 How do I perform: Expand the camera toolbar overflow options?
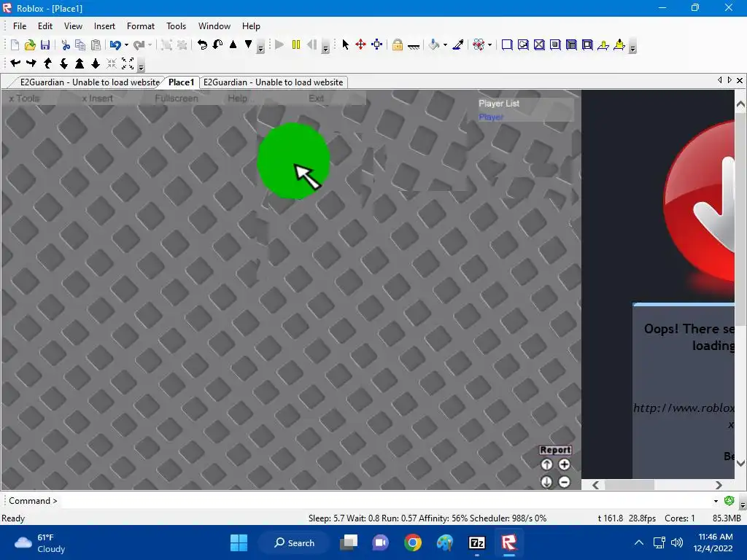[x=141, y=66]
